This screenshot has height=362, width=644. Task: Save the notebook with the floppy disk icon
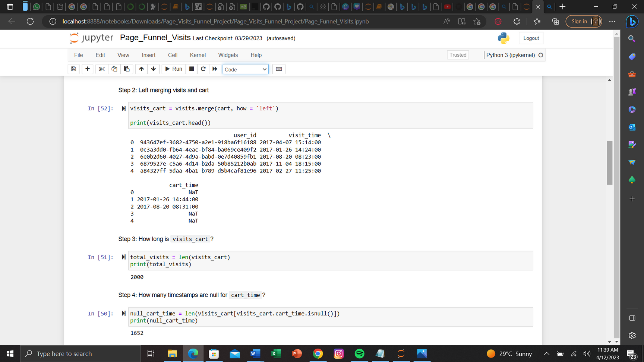73,69
